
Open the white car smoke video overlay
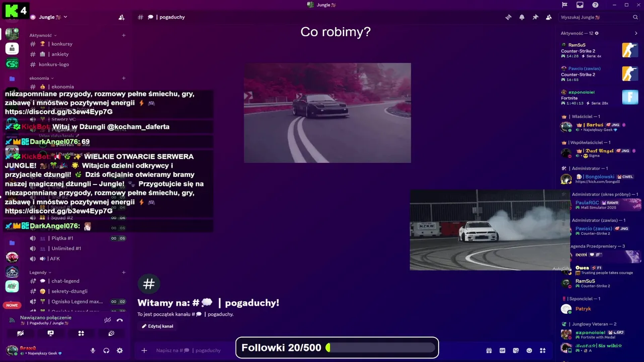490,230
